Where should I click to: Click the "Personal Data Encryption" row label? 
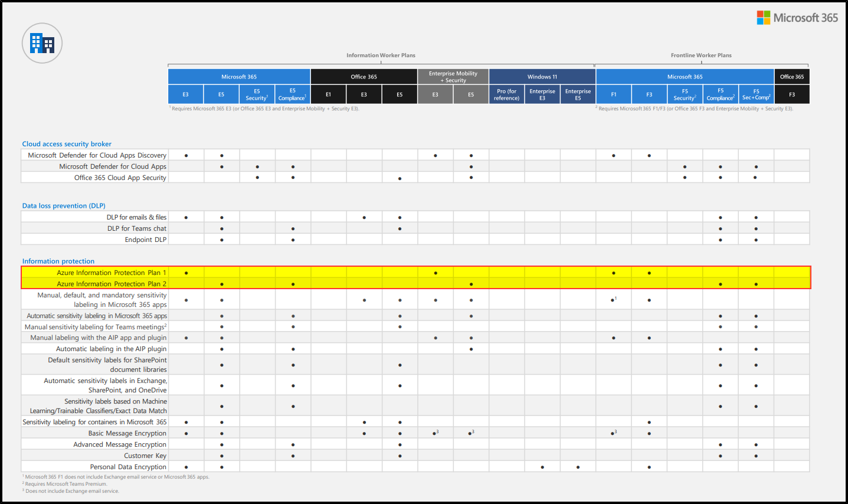point(128,467)
